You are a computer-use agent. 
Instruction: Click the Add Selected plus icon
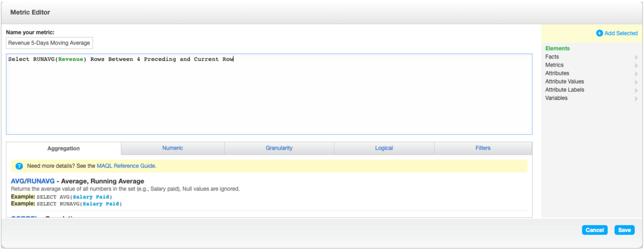(599, 33)
